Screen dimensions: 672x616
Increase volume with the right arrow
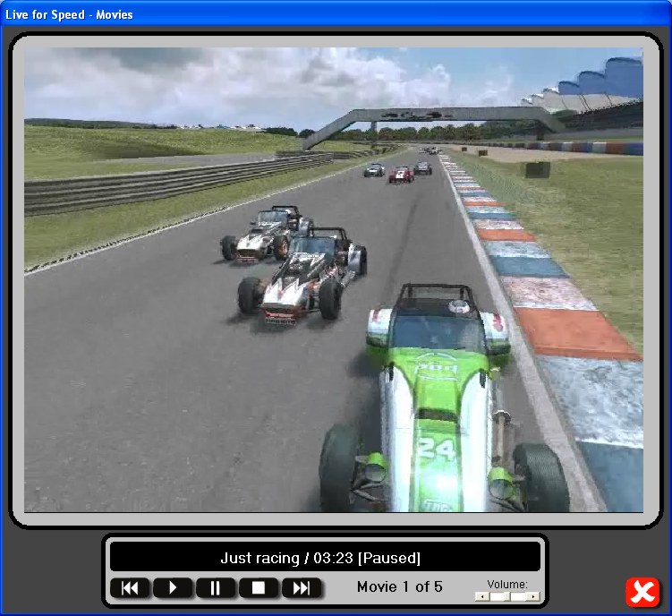(x=532, y=596)
